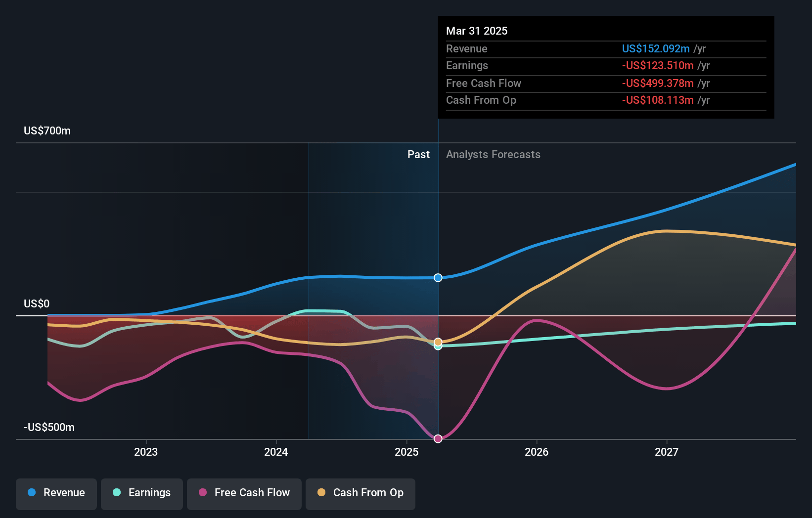The width and height of the screenshot is (812, 518).
Task: Click the -US$499.378m free cash flow value
Action: pyautogui.click(x=658, y=83)
